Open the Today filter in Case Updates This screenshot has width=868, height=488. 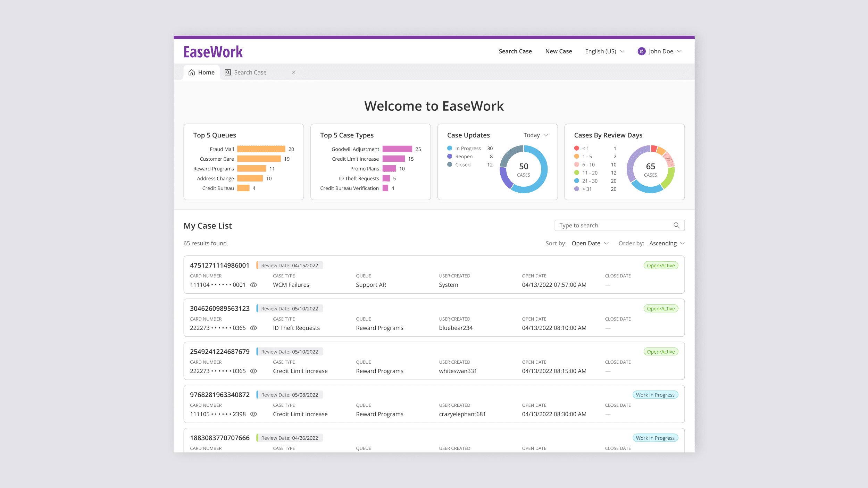tap(535, 135)
